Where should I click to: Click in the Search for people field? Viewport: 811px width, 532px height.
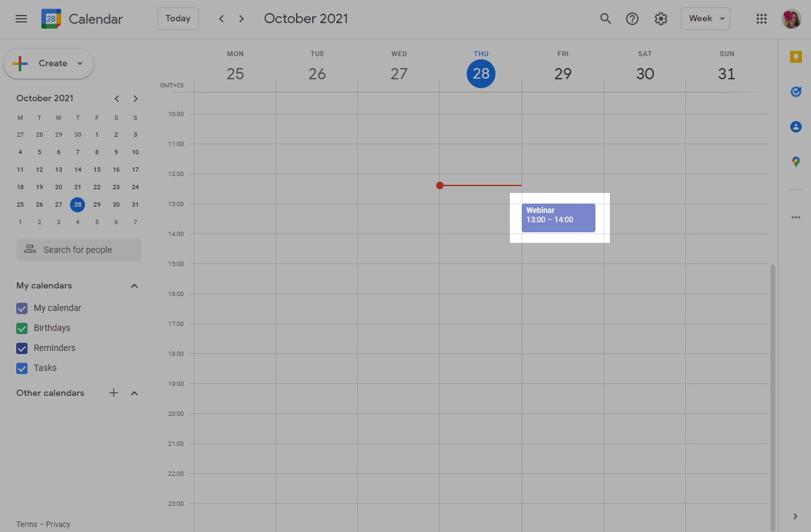coord(79,250)
